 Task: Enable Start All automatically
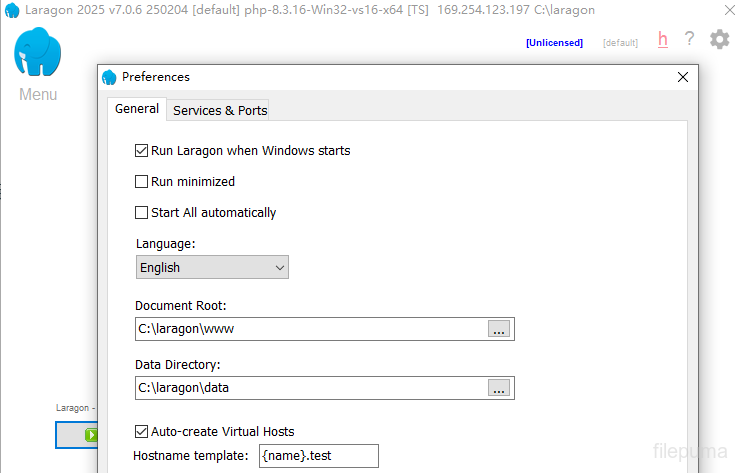pos(141,212)
